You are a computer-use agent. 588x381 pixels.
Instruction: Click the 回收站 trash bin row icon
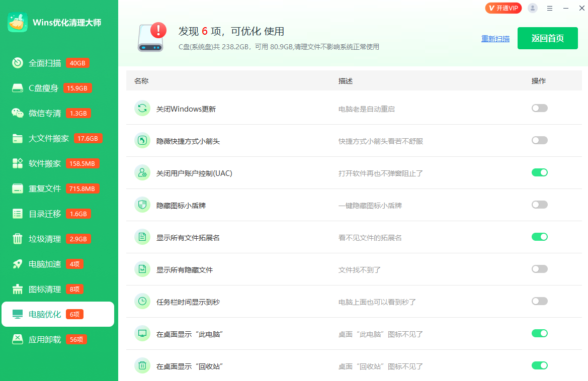142,366
